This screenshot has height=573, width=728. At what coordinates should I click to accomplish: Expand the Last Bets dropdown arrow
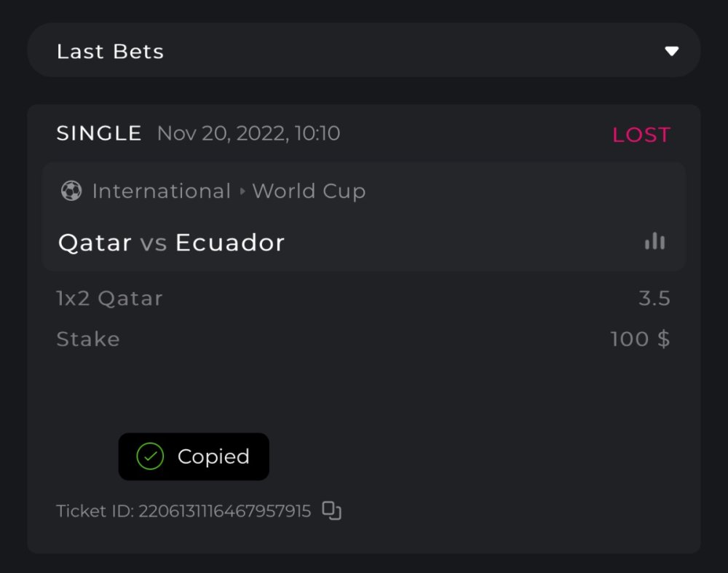click(671, 51)
